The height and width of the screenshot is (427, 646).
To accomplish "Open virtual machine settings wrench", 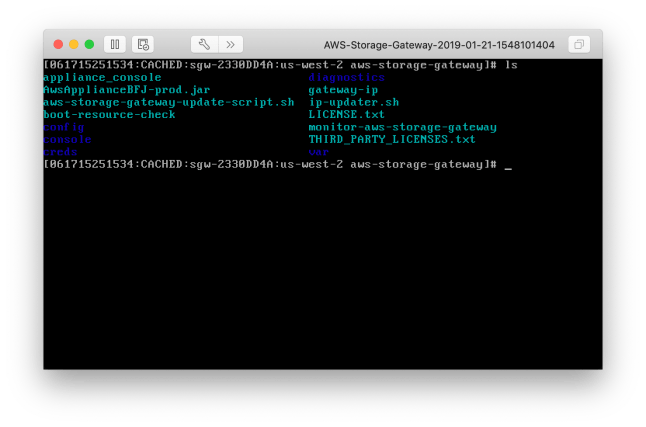I will [x=204, y=45].
